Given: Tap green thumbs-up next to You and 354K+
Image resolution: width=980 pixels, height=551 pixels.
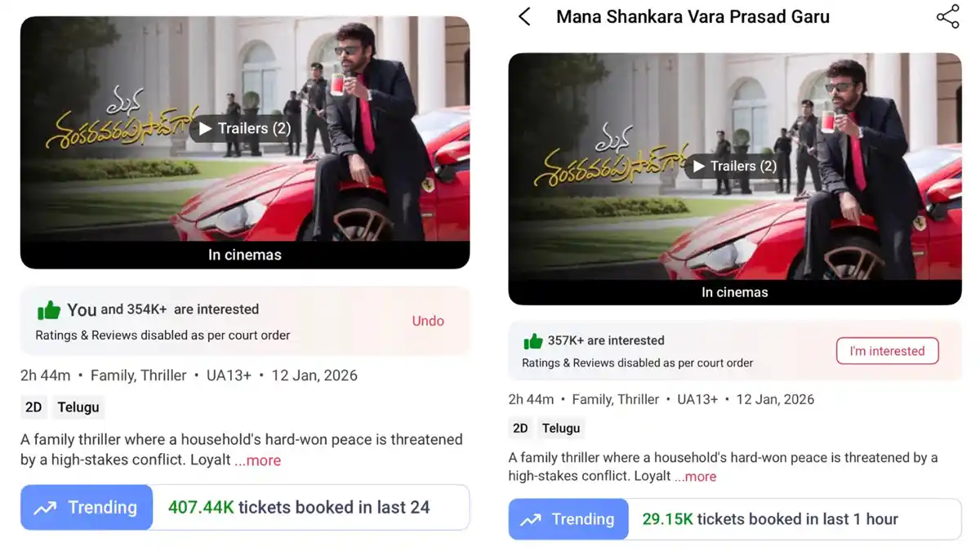Looking at the screenshot, I should point(49,309).
